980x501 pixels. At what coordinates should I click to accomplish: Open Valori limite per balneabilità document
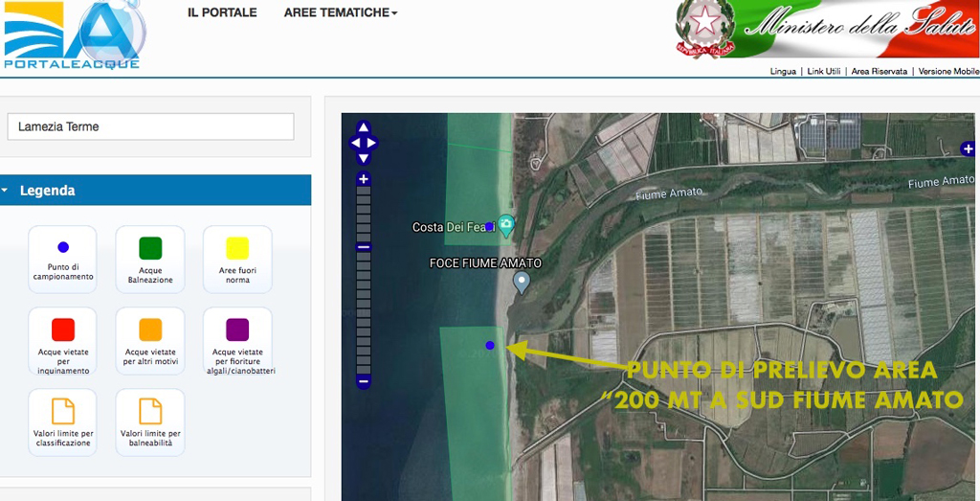pos(150,412)
